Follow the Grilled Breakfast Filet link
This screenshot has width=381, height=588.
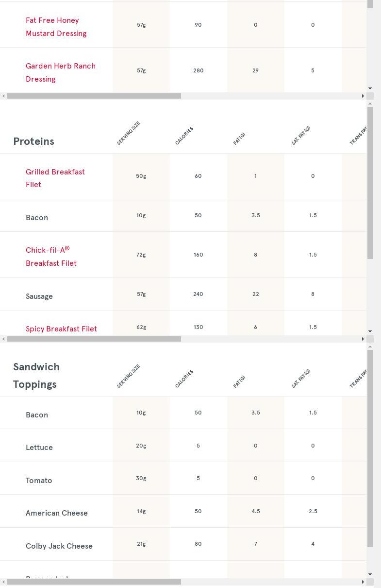(55, 178)
